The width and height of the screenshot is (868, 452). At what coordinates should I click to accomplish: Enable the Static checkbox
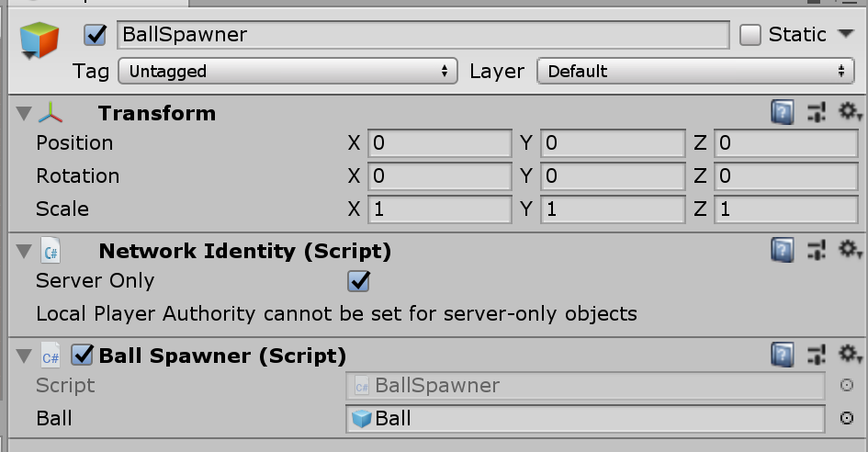[750, 35]
